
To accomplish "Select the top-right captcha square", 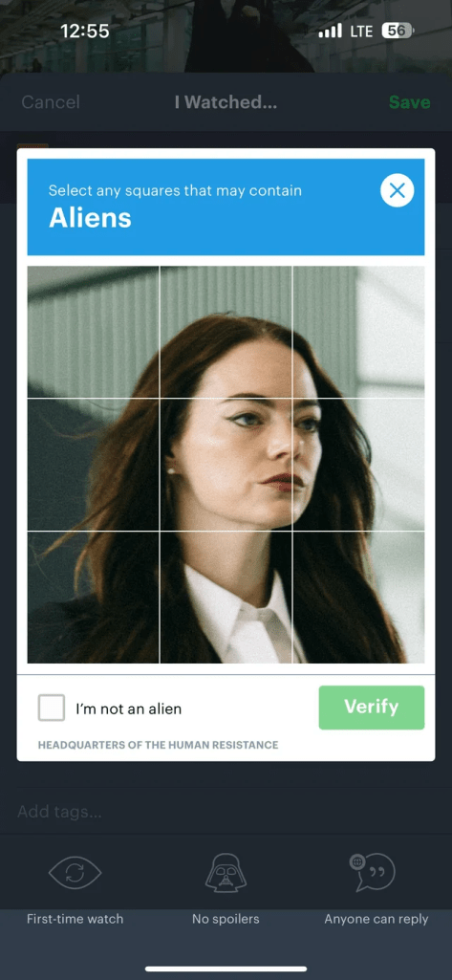I will click(x=358, y=332).
